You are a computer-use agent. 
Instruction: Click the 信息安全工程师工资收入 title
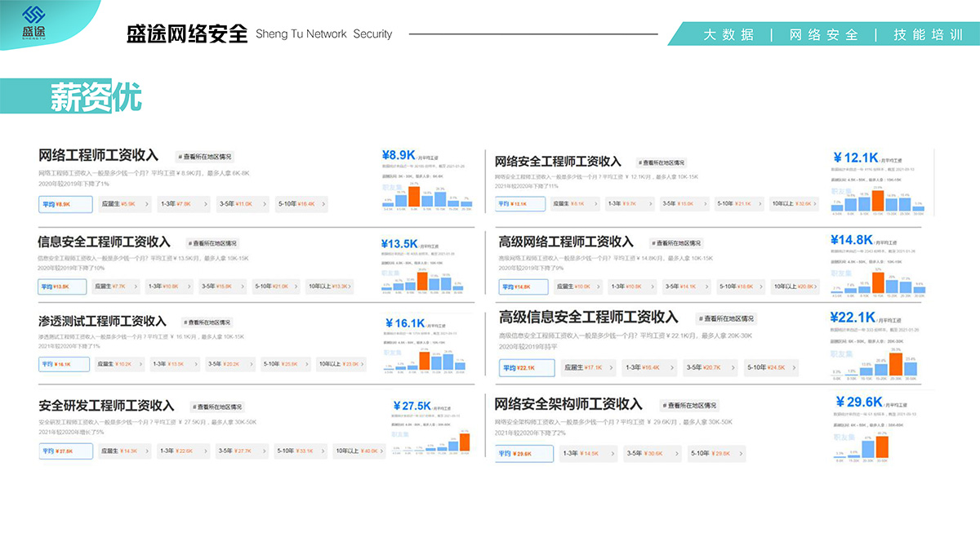[x=104, y=242]
